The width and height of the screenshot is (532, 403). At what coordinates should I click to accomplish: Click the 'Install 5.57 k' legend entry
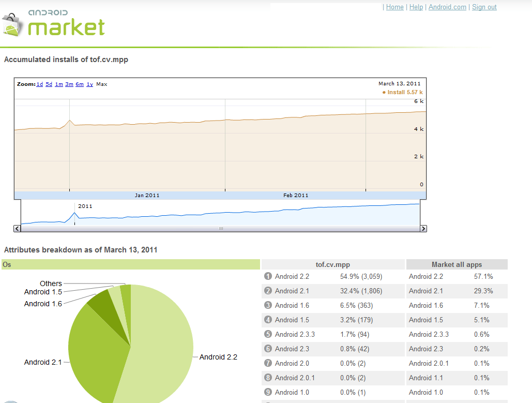403,93
